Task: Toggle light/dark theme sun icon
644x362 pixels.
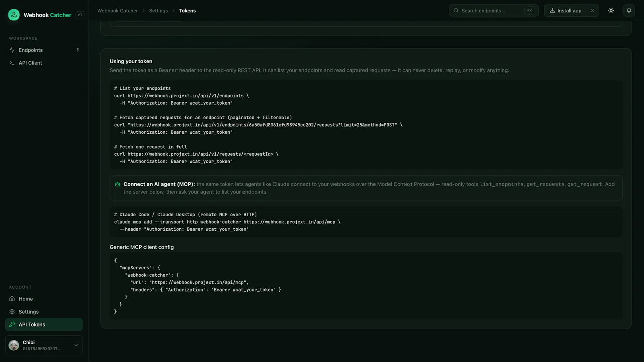Action: [611, 10]
